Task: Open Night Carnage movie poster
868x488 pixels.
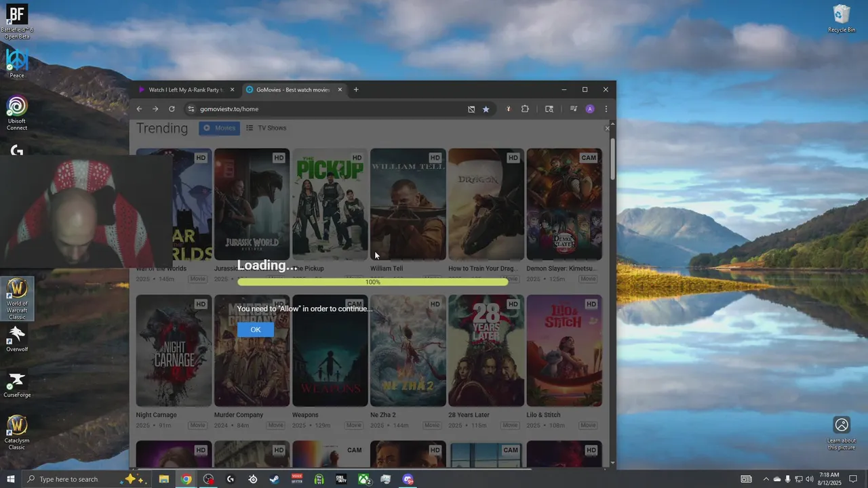Action: 174,350
